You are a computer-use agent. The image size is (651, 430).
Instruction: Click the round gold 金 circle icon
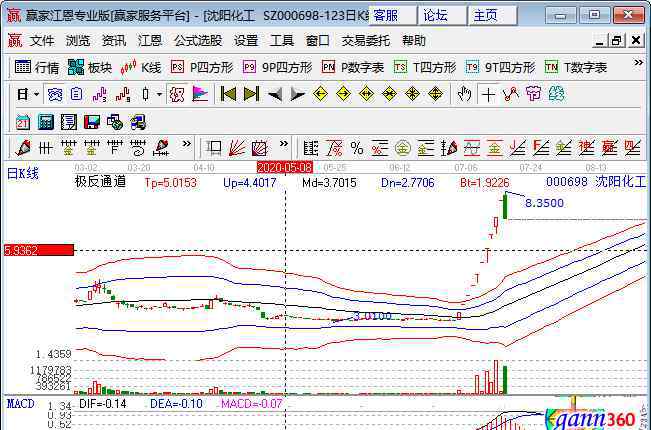[x=402, y=148]
